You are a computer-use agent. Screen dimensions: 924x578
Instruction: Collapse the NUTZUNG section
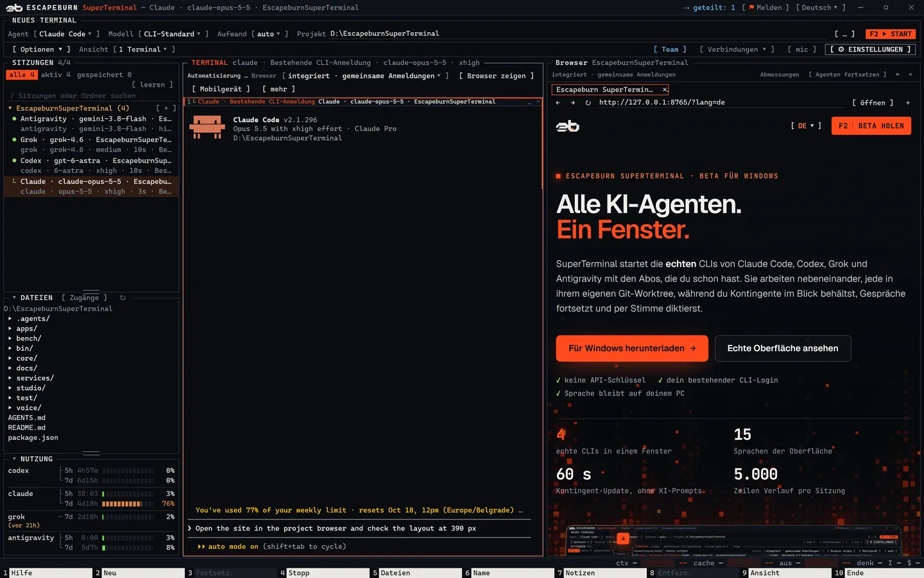click(x=14, y=459)
